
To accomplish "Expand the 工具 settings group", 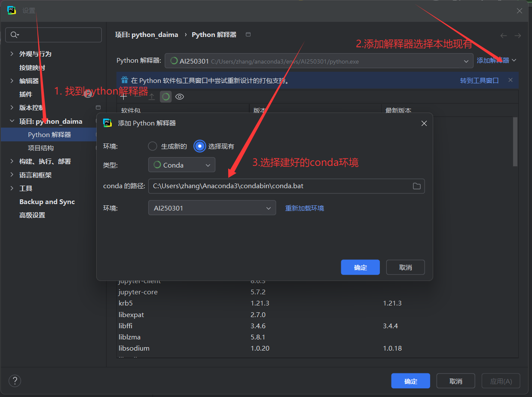I will click(12, 189).
